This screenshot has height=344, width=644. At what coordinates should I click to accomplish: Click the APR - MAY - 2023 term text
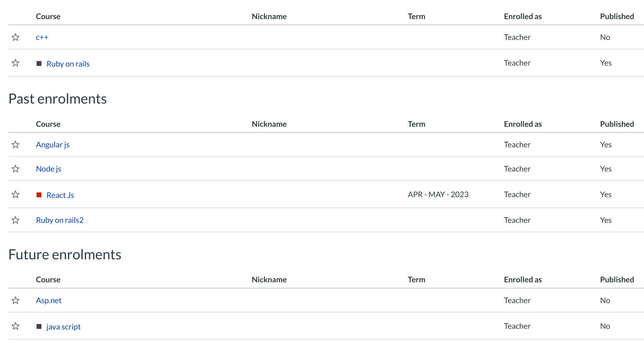(x=438, y=194)
